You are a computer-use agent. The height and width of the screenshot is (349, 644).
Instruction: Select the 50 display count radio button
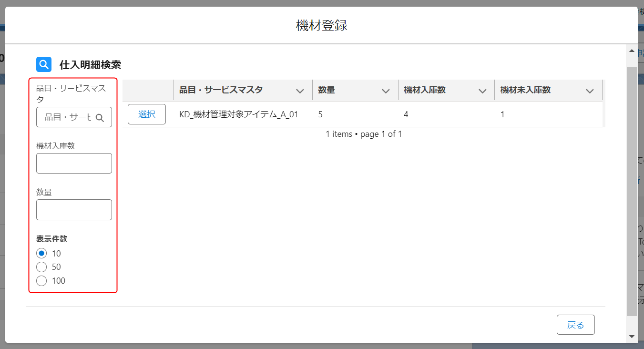(x=41, y=267)
